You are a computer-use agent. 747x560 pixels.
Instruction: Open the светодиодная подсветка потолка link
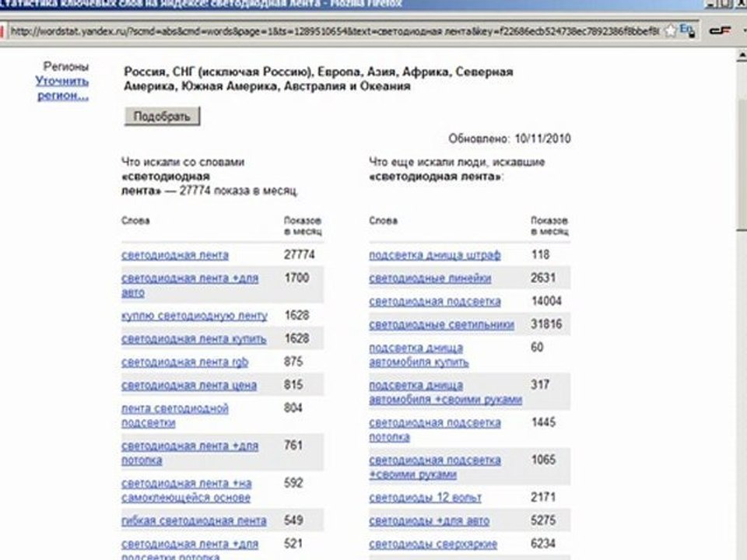click(x=434, y=430)
